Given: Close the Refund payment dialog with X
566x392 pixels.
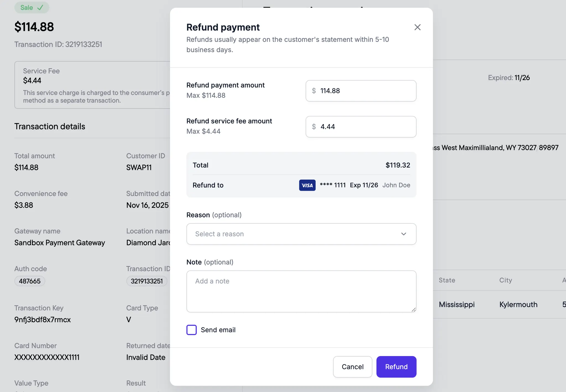Looking at the screenshot, I should (417, 27).
